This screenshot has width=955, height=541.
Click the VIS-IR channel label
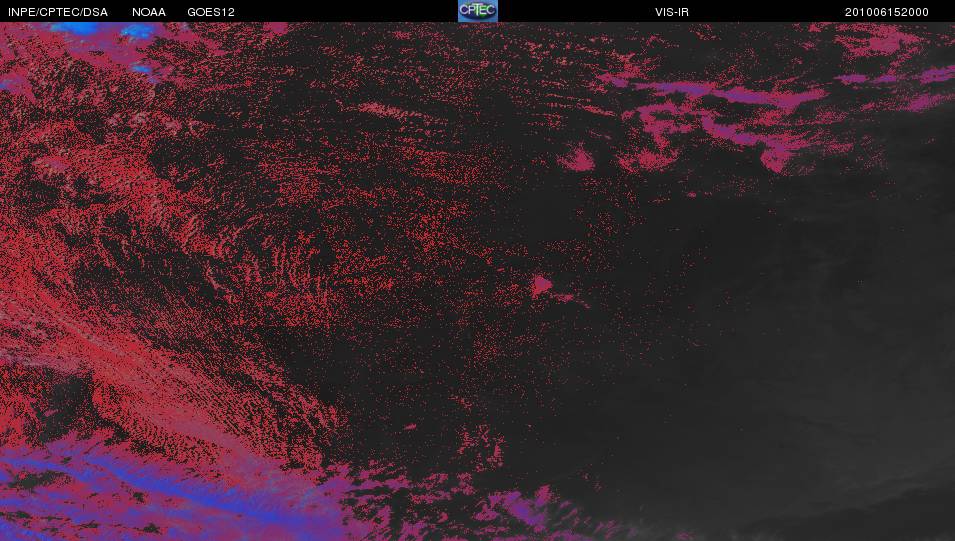coord(672,12)
